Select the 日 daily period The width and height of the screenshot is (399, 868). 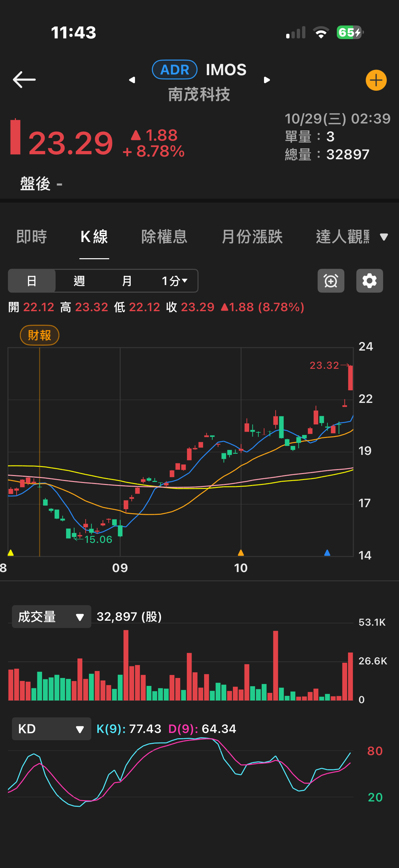point(32,281)
